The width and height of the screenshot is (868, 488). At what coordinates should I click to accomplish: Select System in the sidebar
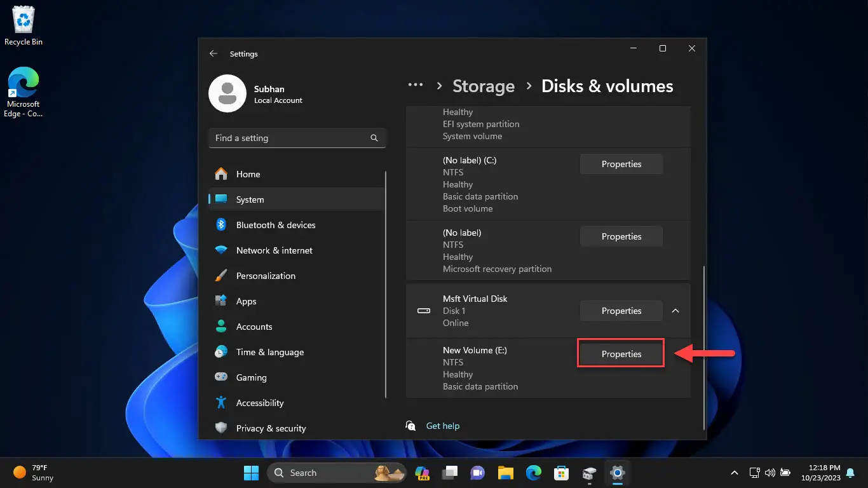[297, 200]
